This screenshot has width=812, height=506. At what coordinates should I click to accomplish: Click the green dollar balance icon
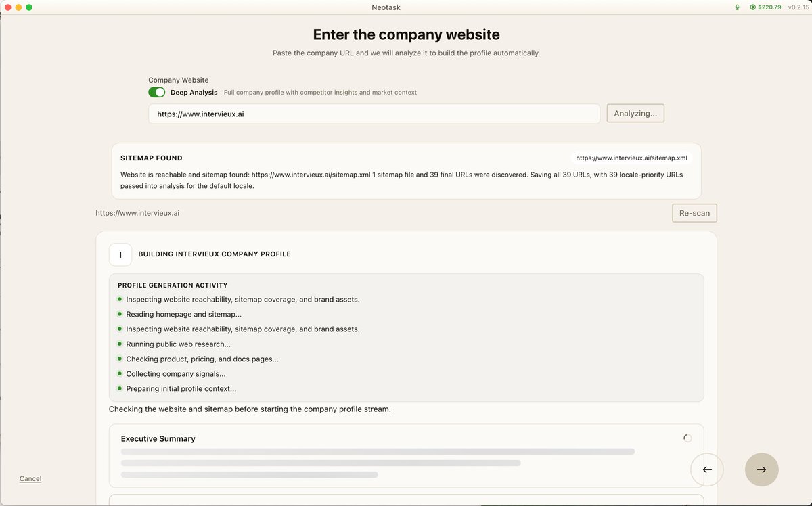coord(753,7)
